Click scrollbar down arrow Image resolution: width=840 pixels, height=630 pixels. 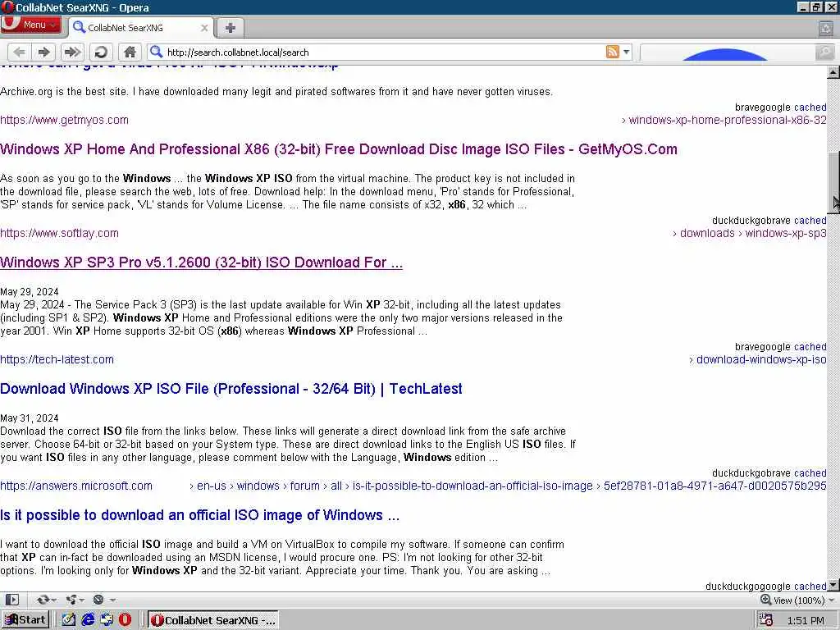[833, 585]
